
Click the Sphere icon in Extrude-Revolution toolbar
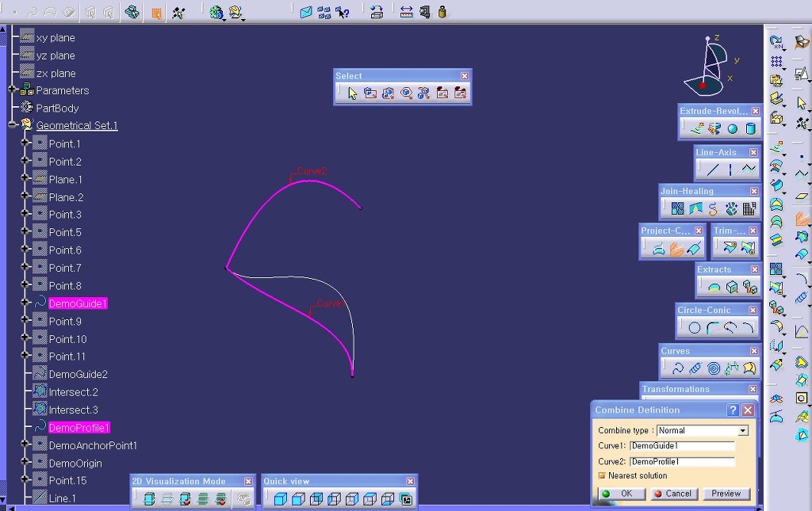733,129
